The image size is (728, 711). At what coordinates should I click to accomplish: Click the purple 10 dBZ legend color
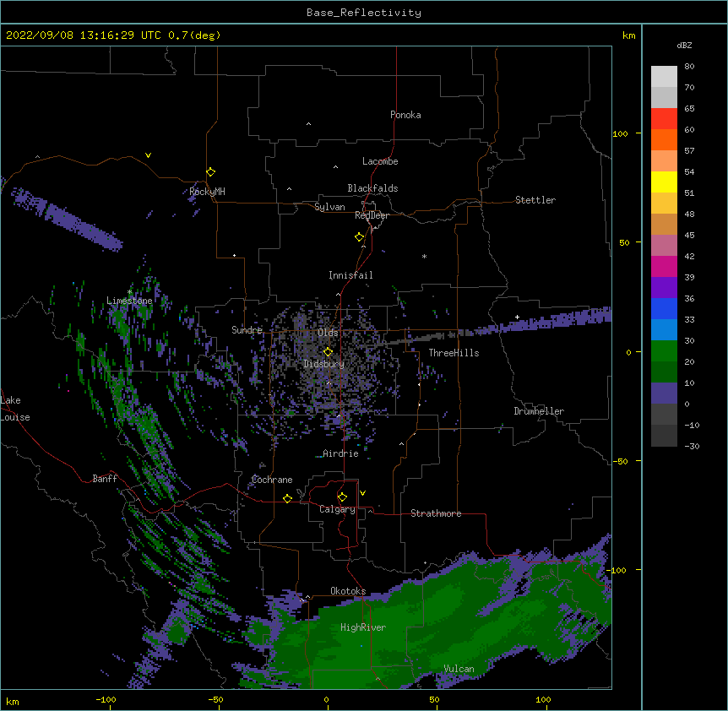coord(664,393)
